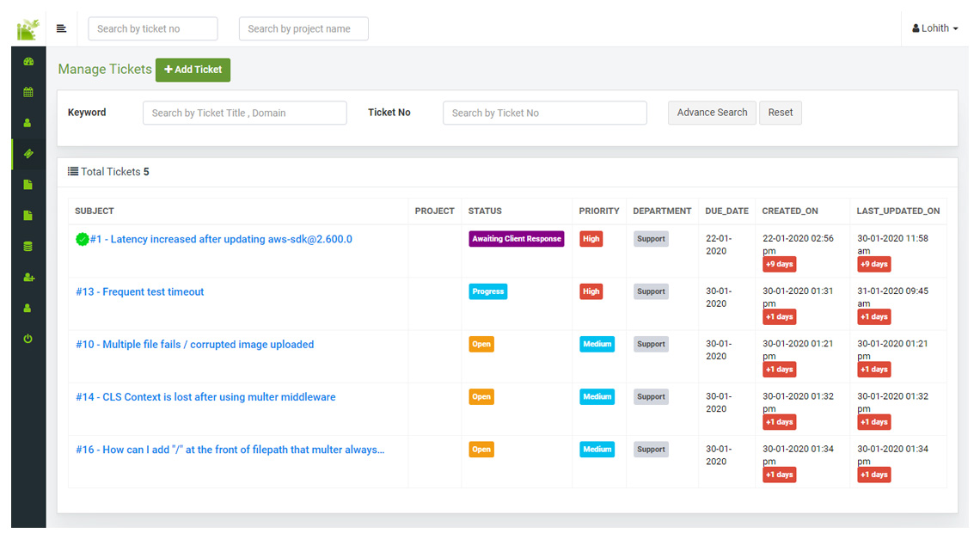
Task: Click the Total Tickets 5 label
Action: pos(115,171)
